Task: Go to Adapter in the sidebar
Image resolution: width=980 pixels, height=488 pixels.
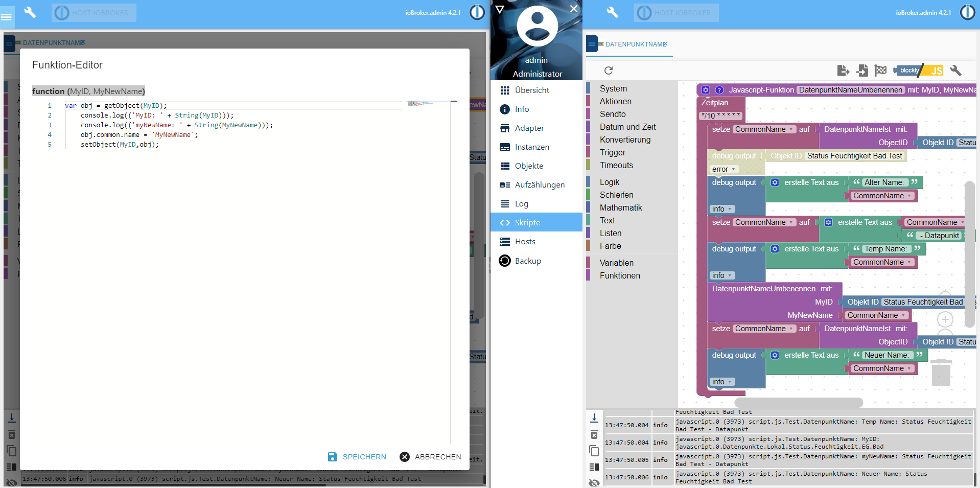Action: point(536,128)
